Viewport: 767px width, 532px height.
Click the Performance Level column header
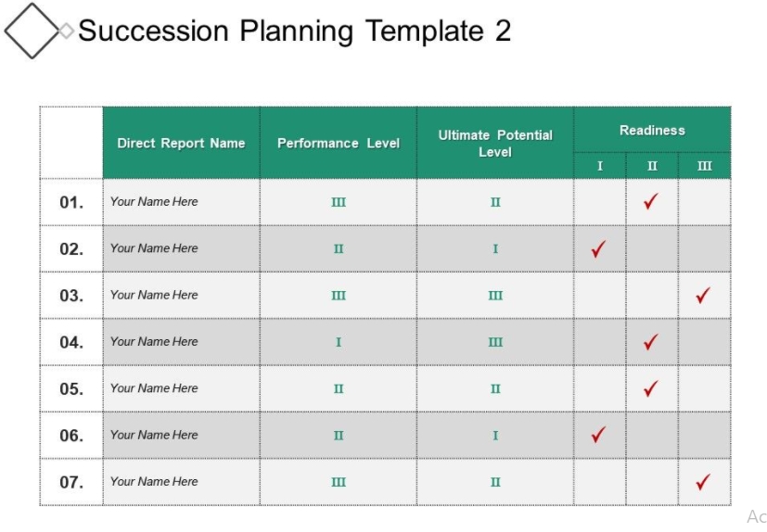339,143
